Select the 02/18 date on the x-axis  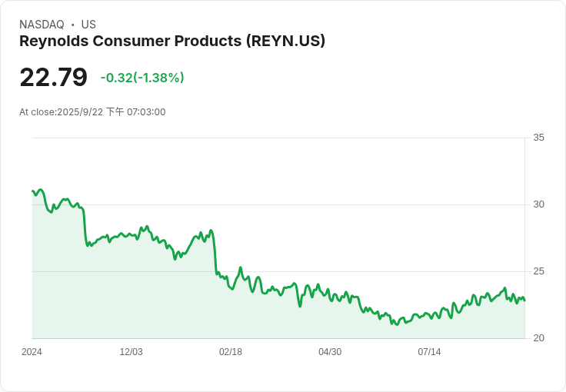coord(230,352)
